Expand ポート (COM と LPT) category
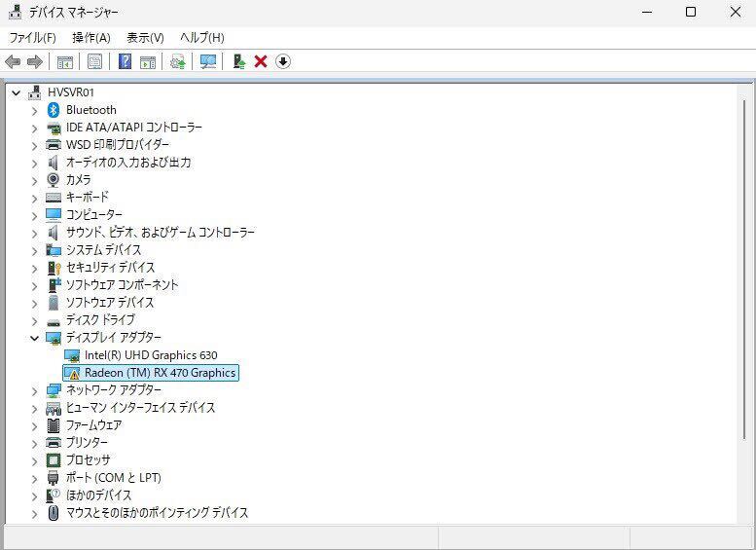This screenshot has width=756, height=550. (34, 479)
